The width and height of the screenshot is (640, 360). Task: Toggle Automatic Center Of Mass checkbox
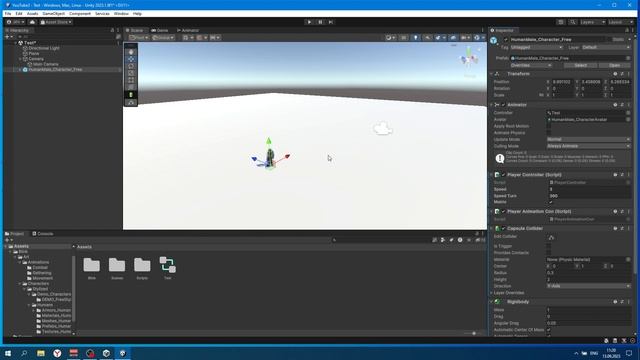549,330
